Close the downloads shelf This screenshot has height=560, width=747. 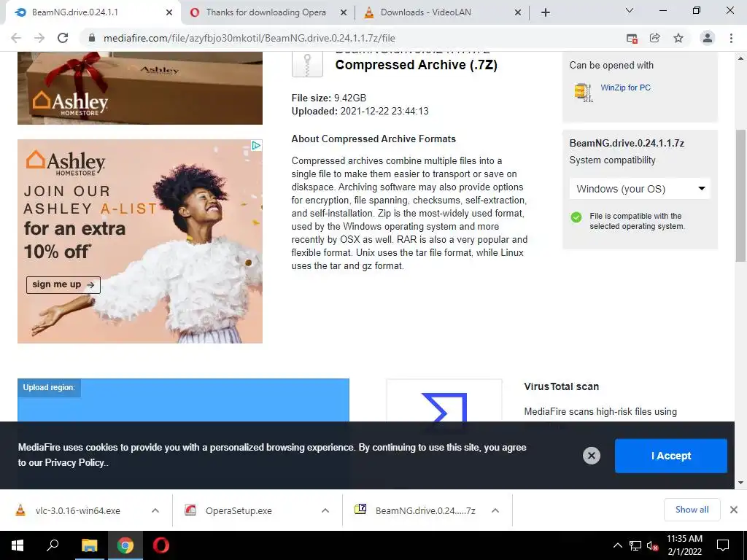(x=734, y=510)
